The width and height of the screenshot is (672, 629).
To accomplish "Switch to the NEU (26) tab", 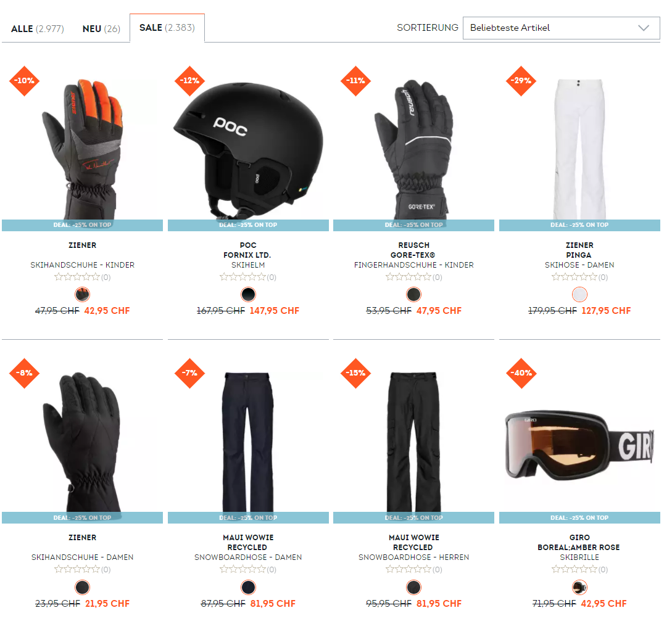I will pyautogui.click(x=101, y=29).
